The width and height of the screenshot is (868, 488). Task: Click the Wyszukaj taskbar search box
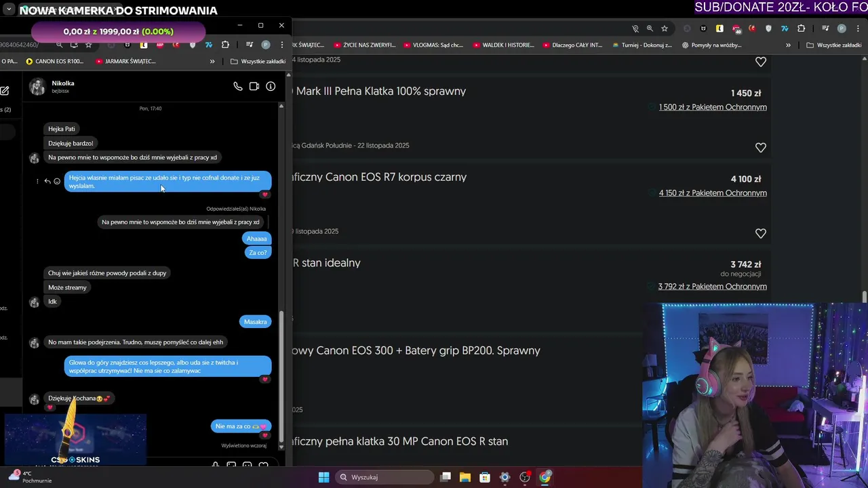tap(385, 477)
